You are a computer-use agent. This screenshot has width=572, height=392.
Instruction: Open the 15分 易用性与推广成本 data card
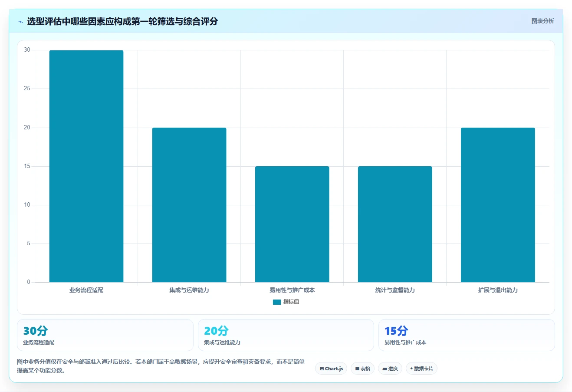point(467,335)
